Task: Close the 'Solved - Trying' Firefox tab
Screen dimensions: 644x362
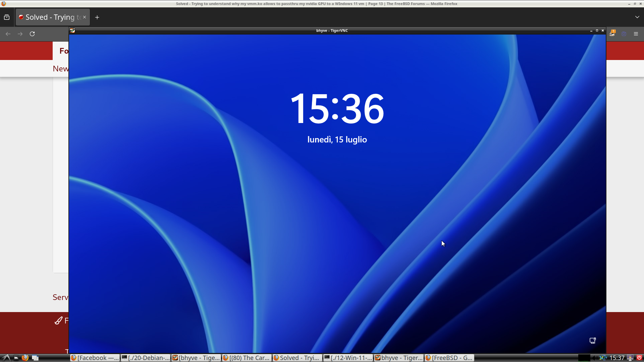Action: (x=85, y=17)
